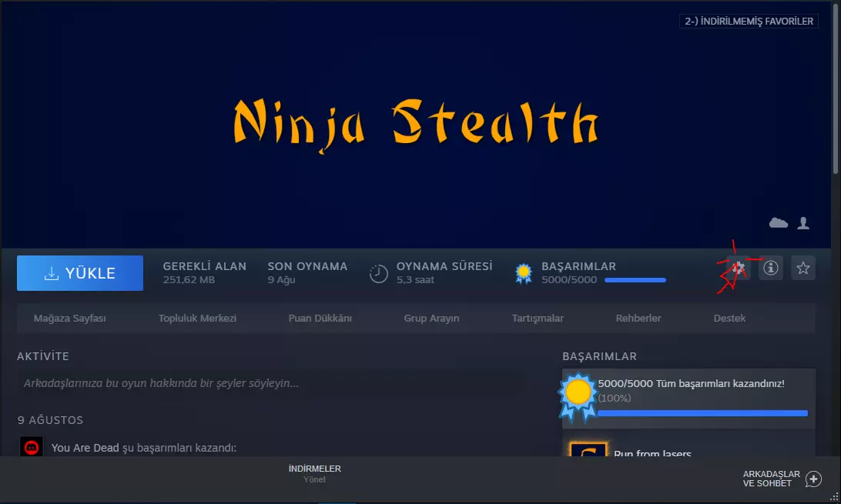Open the game settings gear icon
This screenshot has height=504, width=841.
(x=739, y=268)
